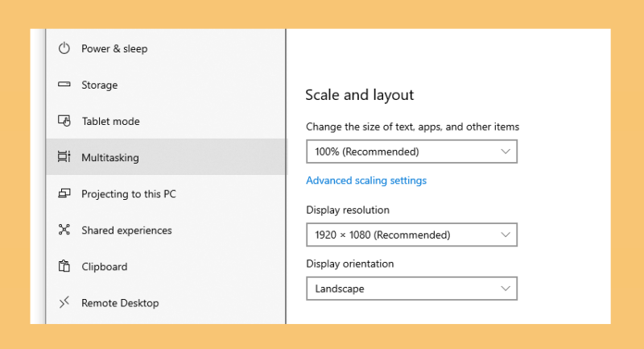
Task: Expand the display orientation chevron arrow
Action: click(506, 289)
